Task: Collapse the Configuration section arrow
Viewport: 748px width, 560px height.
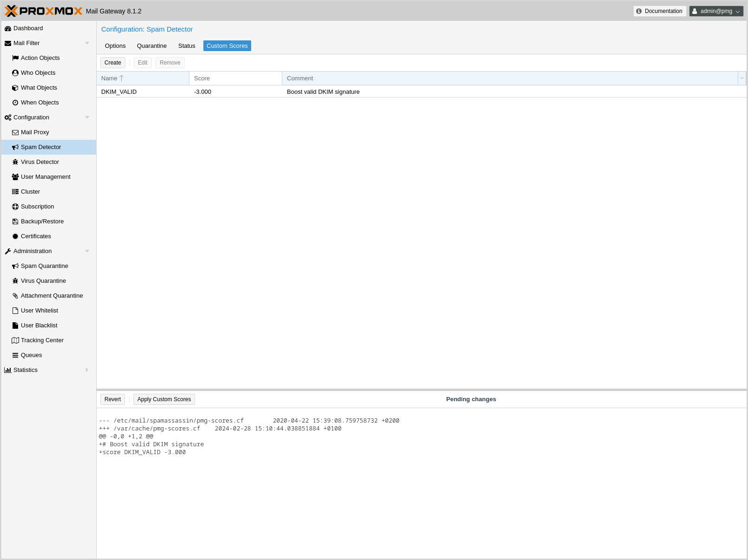Action: pos(87,117)
